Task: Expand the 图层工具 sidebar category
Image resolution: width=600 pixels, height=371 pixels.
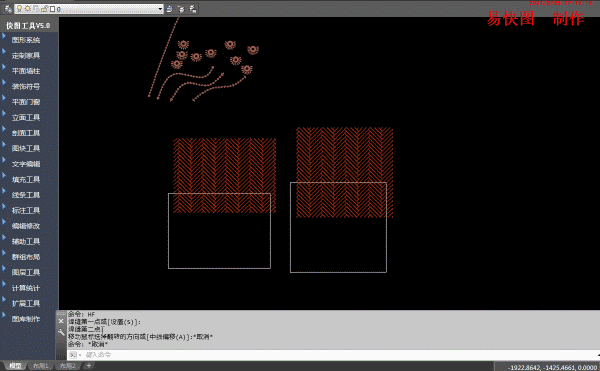Action: (26, 272)
